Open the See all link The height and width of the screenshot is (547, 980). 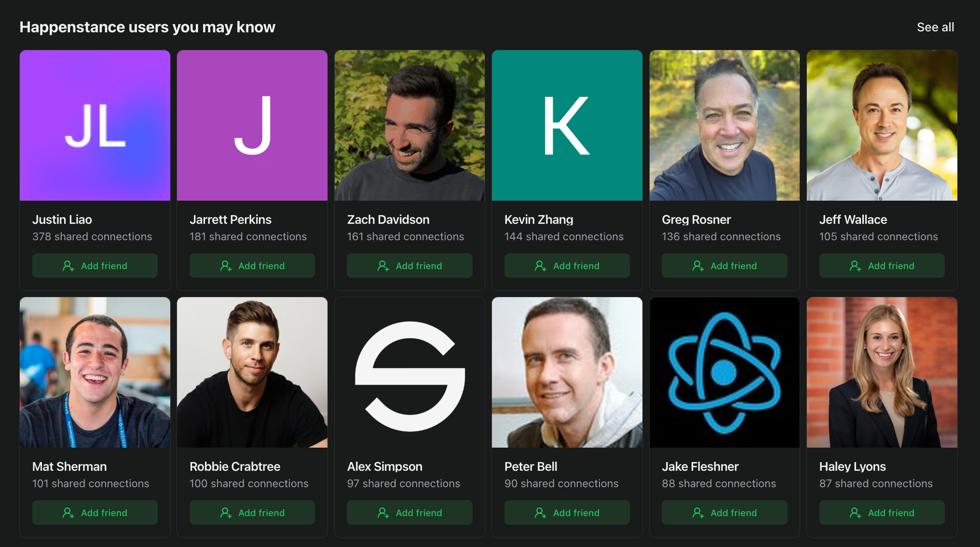coord(935,27)
